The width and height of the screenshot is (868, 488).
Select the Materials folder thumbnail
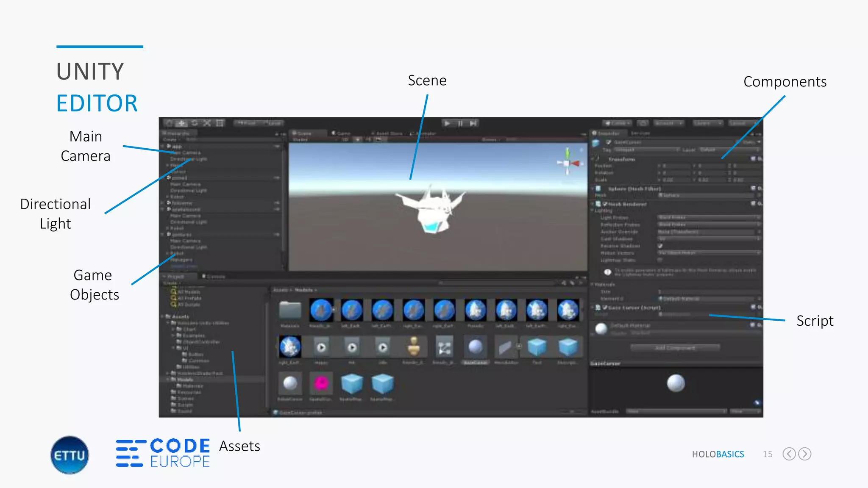coord(290,310)
